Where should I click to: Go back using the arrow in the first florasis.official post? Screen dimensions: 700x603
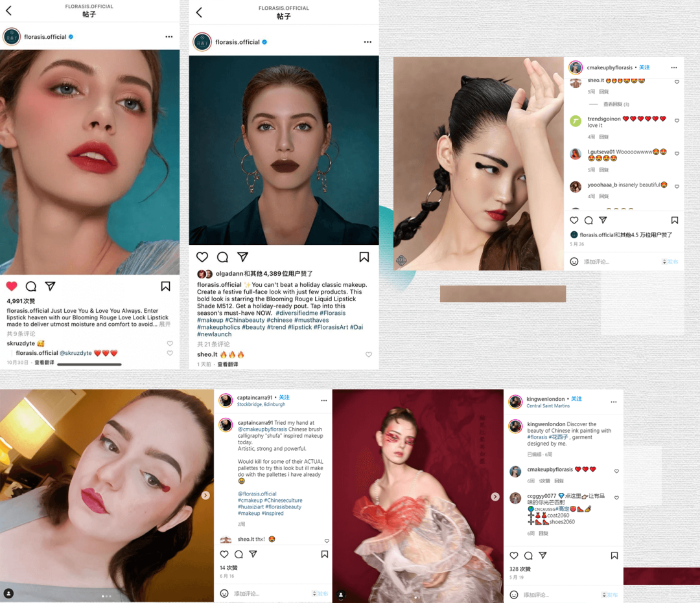pos(9,10)
